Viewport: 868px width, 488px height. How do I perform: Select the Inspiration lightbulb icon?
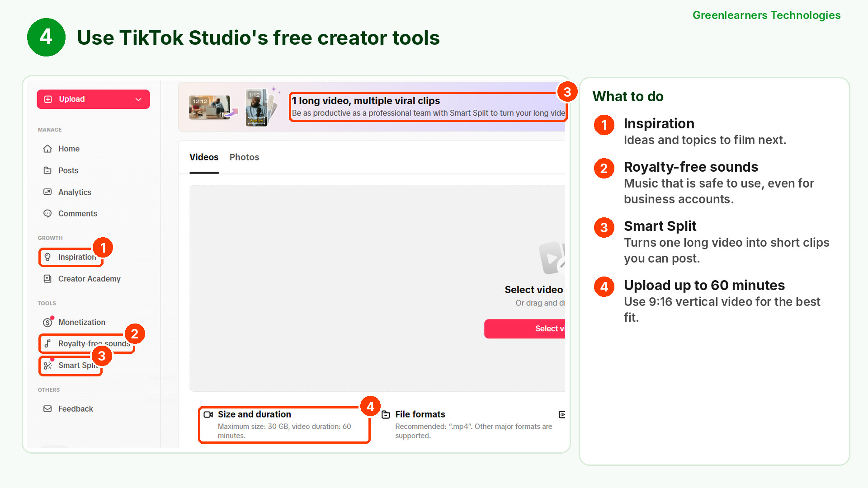coord(47,257)
